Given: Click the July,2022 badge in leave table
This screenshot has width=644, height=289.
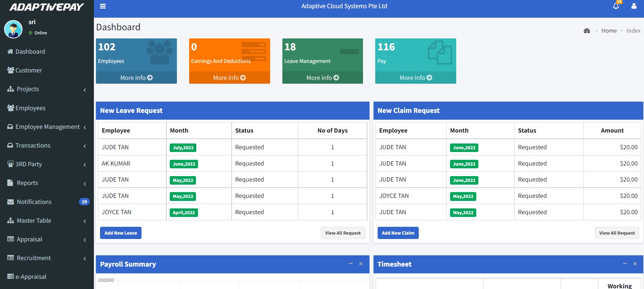Looking at the screenshot, I should tap(183, 148).
